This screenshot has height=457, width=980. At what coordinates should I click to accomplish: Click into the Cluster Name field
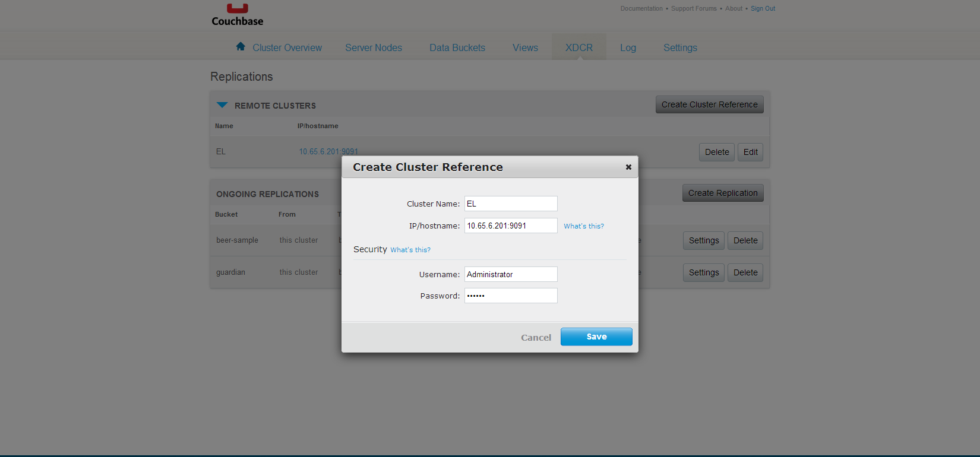(x=511, y=204)
